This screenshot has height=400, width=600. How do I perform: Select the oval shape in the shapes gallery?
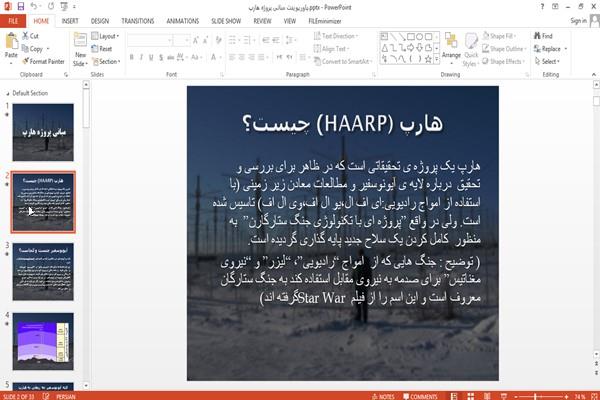point(419,37)
